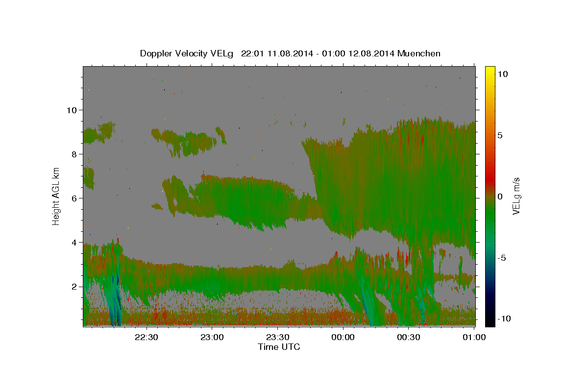The height and width of the screenshot is (392, 588).
Task: Click the height tick label 4
Action: tap(74, 242)
